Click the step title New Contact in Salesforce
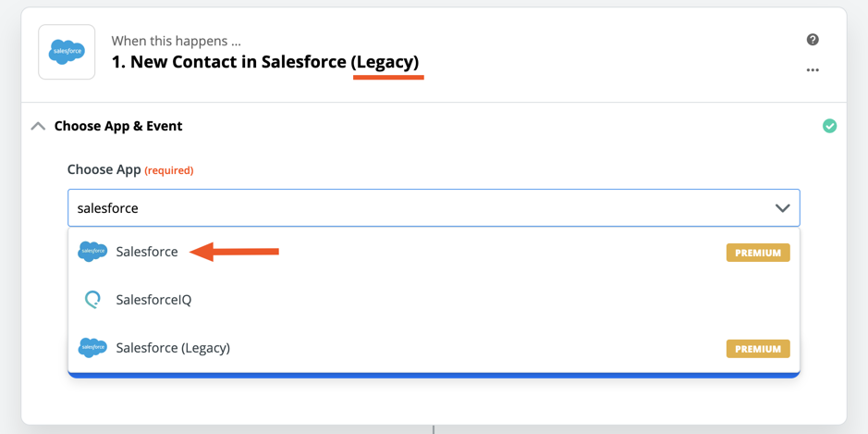This screenshot has width=868, height=434. 264,62
